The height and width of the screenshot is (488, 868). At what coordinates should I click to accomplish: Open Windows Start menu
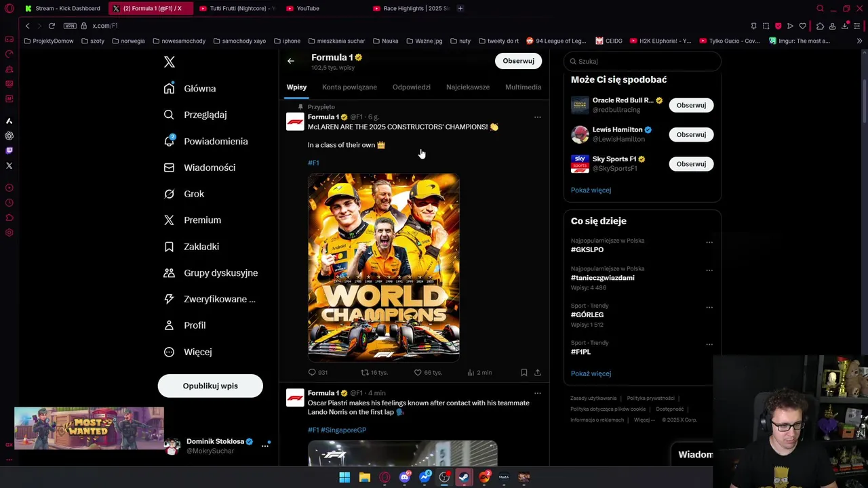(x=344, y=477)
